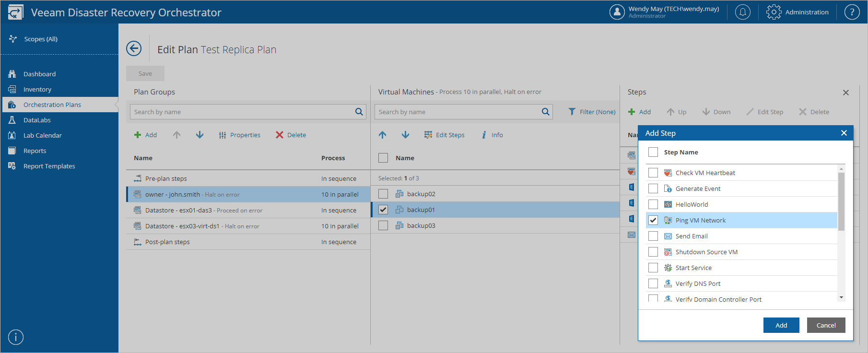Image resolution: width=868 pixels, height=353 pixels.
Task: Open Inventory in the sidebar
Action: tap(37, 89)
